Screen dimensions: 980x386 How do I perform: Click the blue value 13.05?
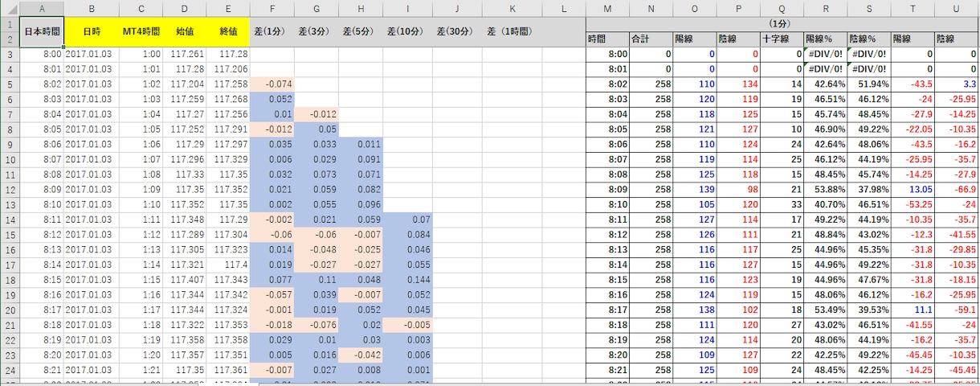(913, 190)
